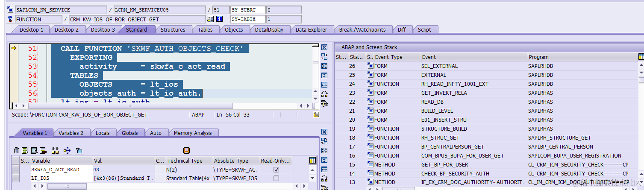Click the list icon with red bar
Viewport: 644px width, 190px height.
click(43, 150)
